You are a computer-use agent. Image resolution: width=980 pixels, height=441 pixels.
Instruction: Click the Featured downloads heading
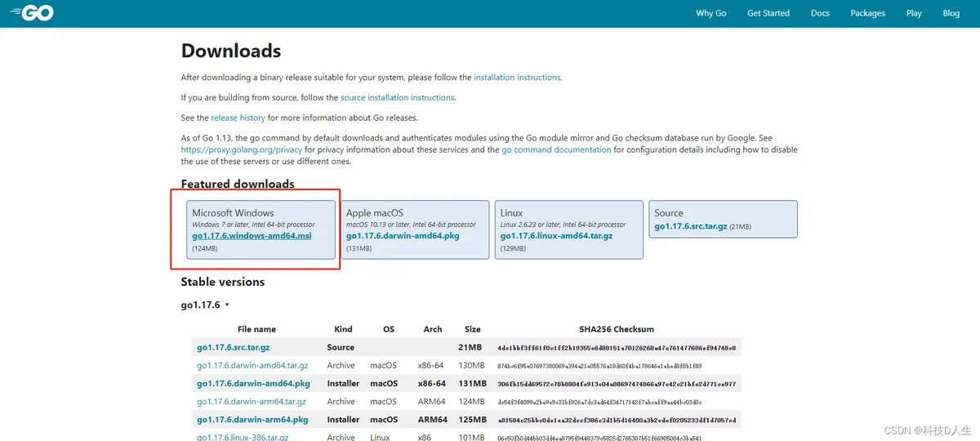238,184
